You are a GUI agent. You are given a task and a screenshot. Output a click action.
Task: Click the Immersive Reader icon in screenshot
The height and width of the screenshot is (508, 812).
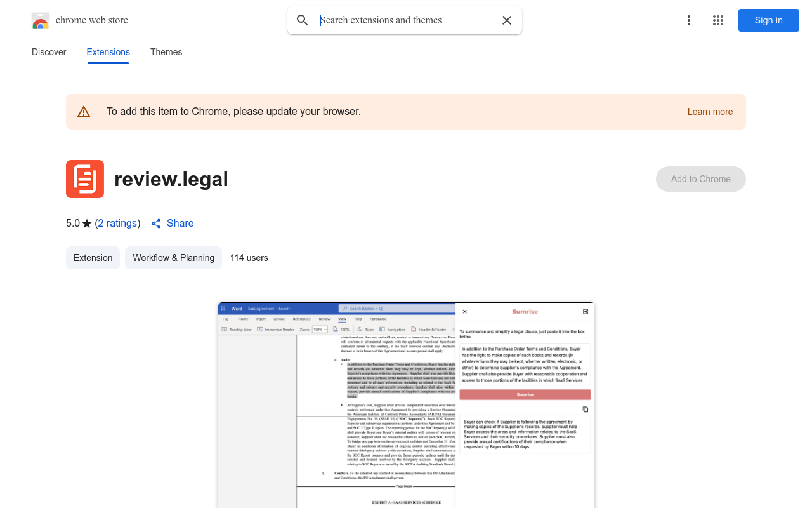(x=260, y=330)
